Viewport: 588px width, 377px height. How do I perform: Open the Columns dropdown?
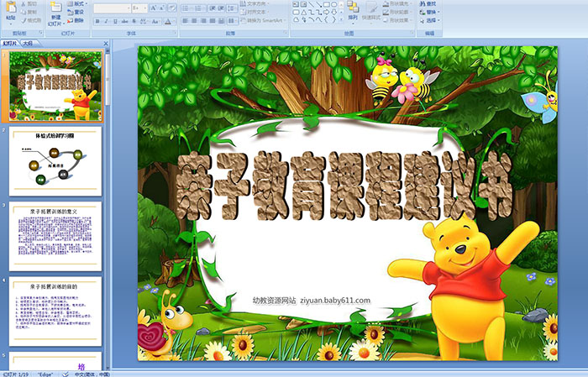click(x=233, y=21)
